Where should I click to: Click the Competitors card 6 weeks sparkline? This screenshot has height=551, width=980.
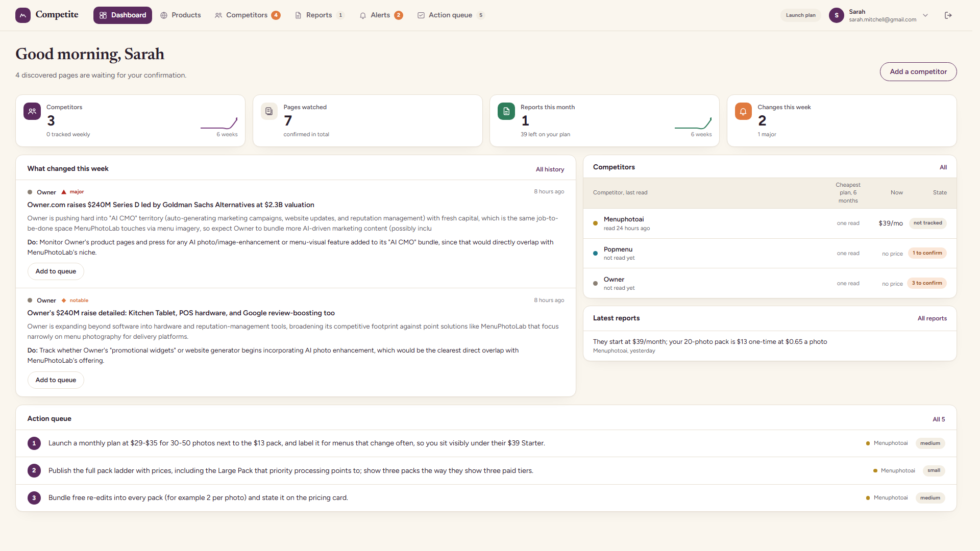pyautogui.click(x=219, y=123)
